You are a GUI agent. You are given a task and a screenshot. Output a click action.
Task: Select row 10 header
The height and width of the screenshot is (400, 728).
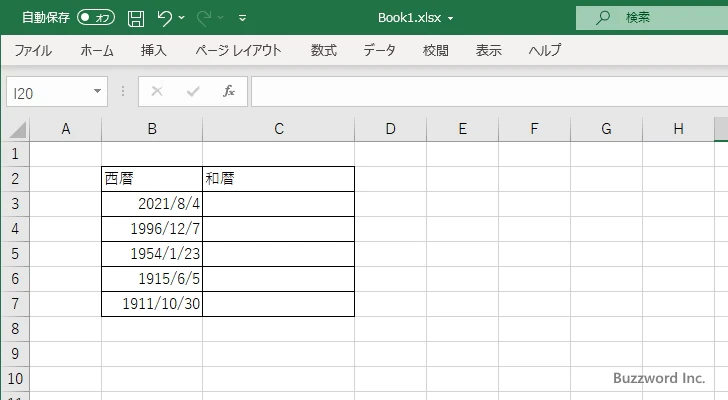tap(15, 379)
